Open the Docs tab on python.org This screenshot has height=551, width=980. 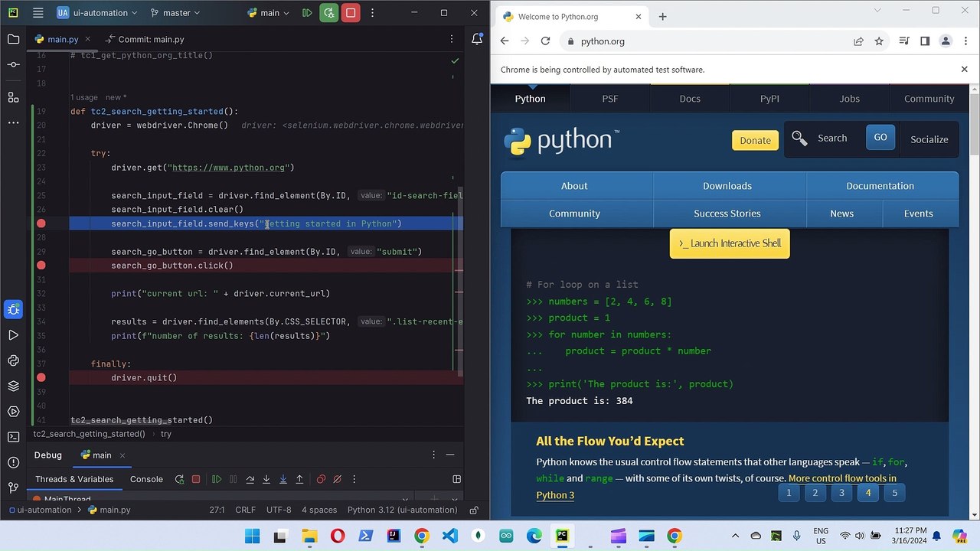690,98
